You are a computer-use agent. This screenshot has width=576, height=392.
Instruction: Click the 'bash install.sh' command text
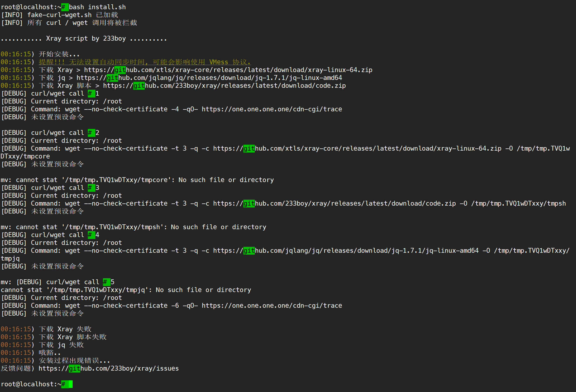tap(97, 7)
